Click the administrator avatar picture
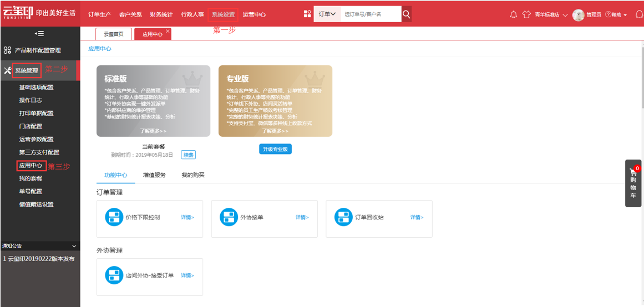This screenshot has width=644, height=307. click(x=579, y=15)
